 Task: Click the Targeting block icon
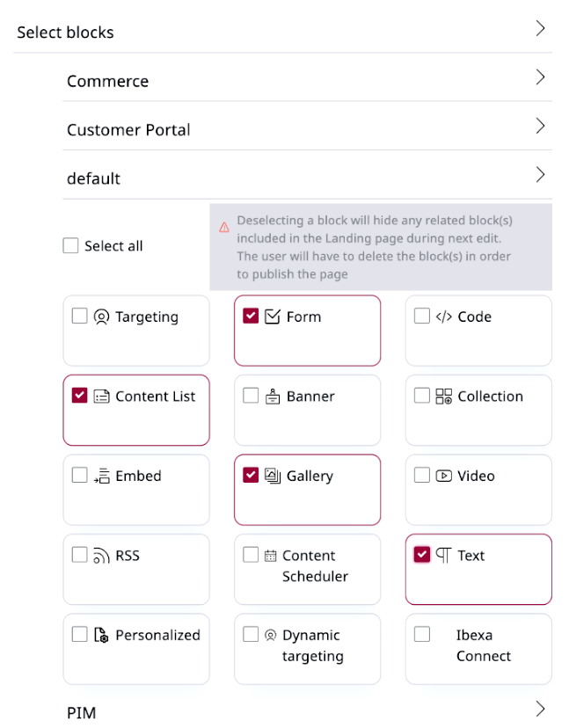[102, 317]
